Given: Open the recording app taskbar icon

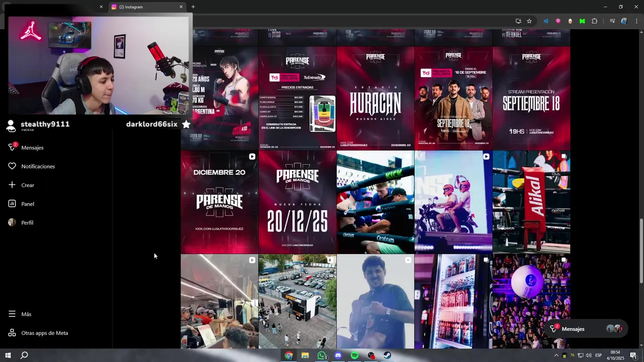Looking at the screenshot, I should click(x=371, y=355).
